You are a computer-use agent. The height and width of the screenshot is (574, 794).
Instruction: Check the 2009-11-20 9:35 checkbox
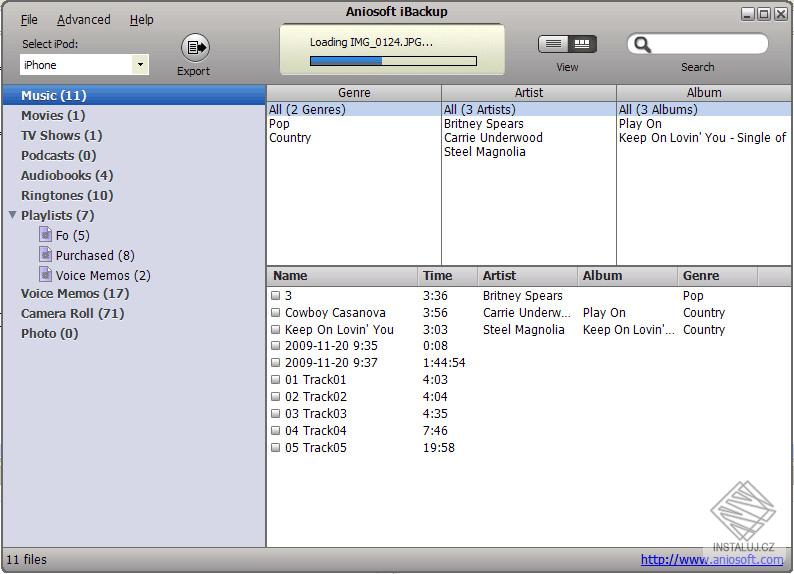coord(275,346)
